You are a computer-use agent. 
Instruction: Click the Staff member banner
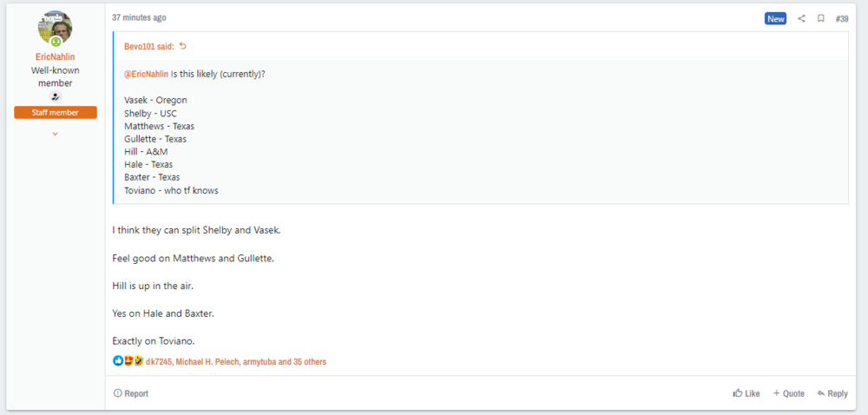(56, 113)
